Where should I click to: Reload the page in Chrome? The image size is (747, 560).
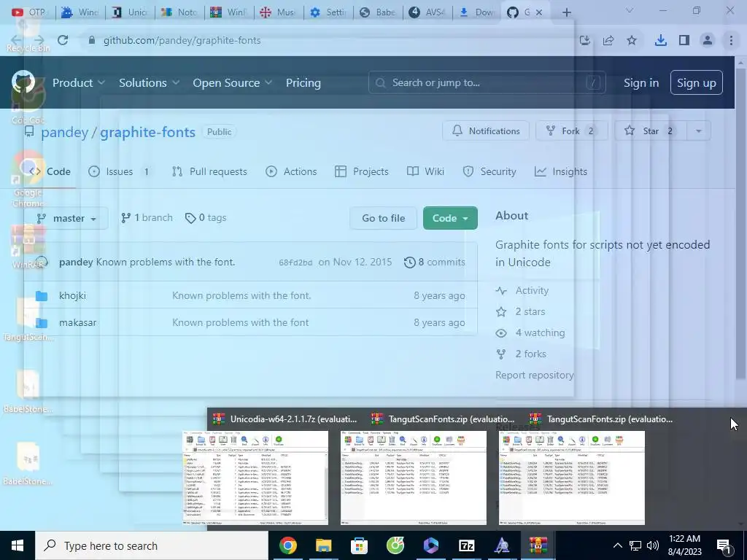click(63, 41)
